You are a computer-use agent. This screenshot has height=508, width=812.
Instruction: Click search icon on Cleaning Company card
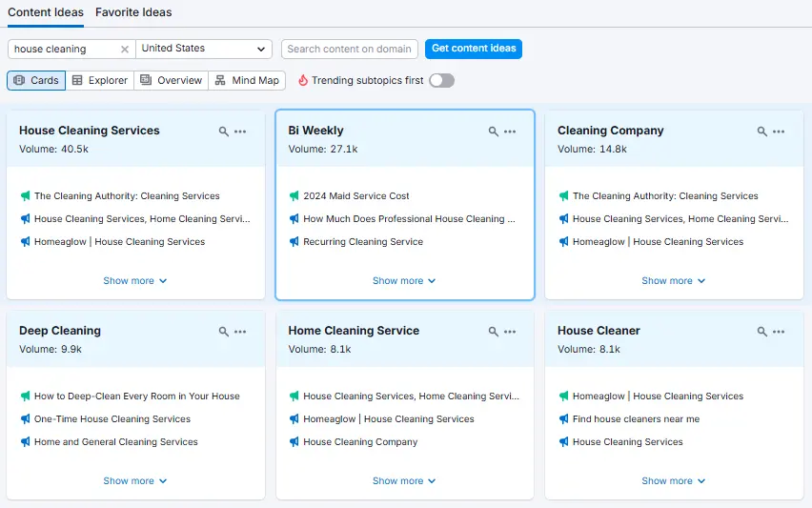click(x=762, y=132)
